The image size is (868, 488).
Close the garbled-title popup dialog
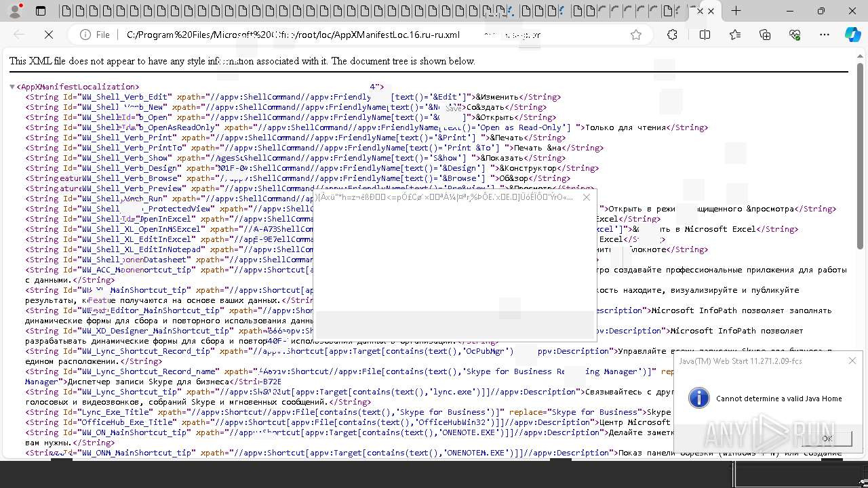click(587, 197)
